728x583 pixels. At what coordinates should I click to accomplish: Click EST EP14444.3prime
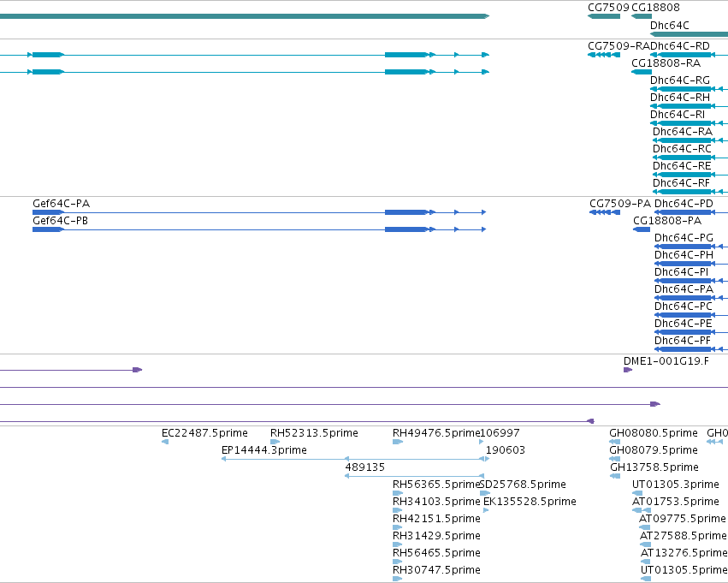[264, 450]
